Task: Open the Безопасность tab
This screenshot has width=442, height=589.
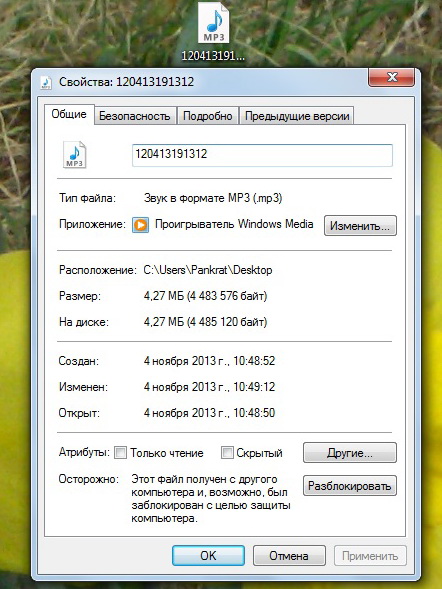Action: [x=135, y=116]
